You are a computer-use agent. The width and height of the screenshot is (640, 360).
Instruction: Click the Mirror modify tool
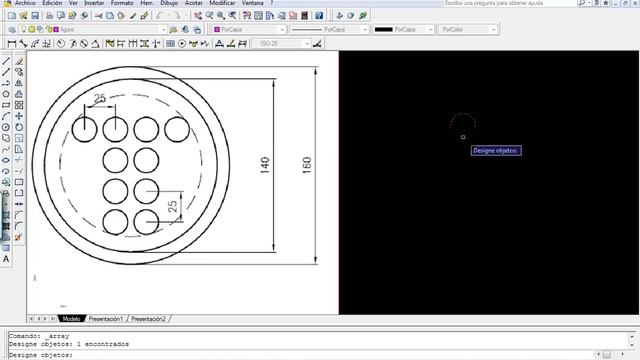pyautogui.click(x=19, y=83)
